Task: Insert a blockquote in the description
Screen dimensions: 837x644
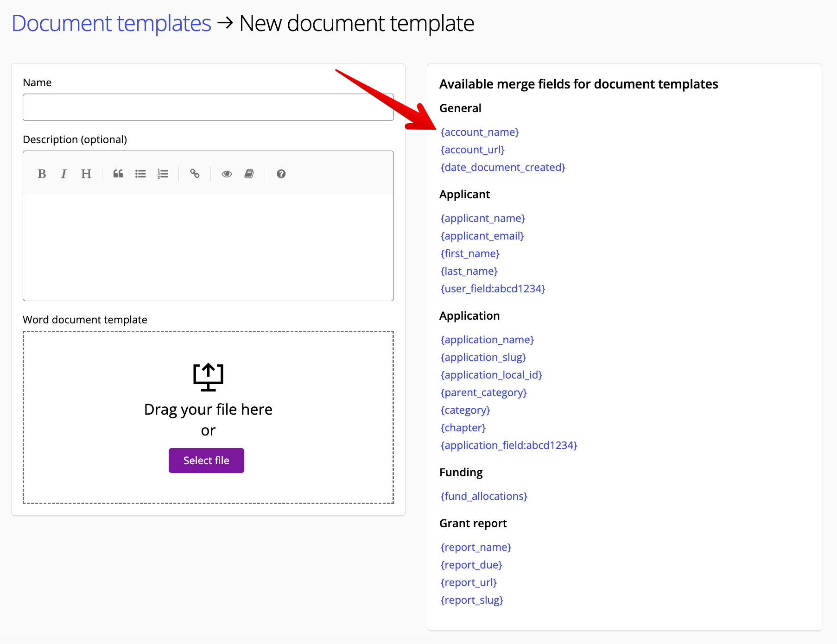Action: coord(118,173)
